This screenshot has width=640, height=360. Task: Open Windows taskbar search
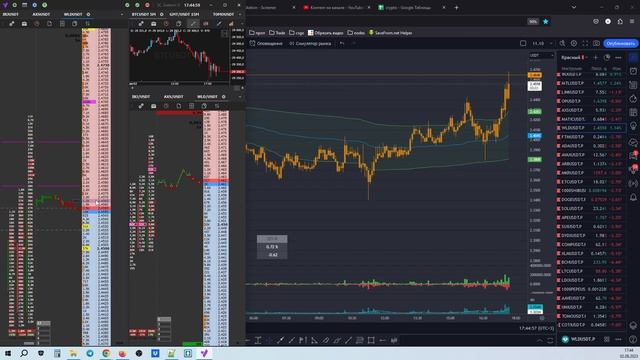24,353
